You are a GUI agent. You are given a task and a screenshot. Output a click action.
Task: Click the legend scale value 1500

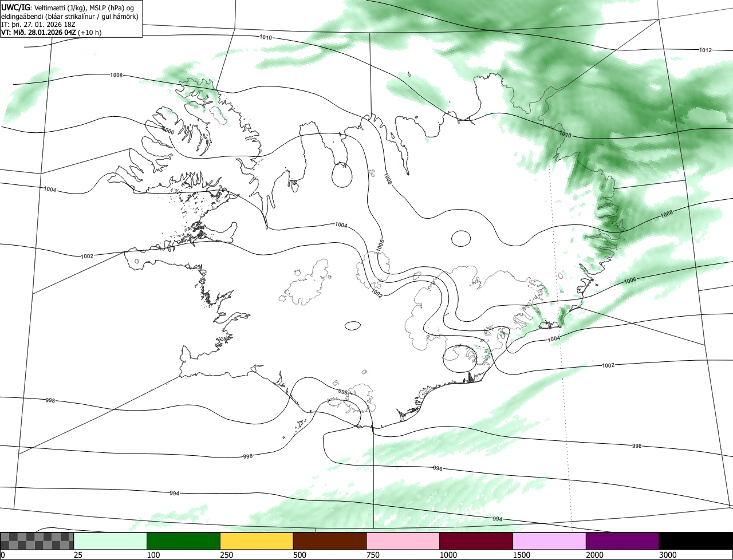(x=521, y=555)
